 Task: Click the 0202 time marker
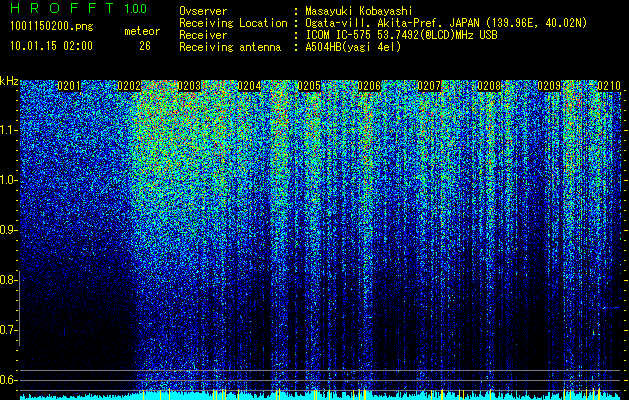[129, 86]
